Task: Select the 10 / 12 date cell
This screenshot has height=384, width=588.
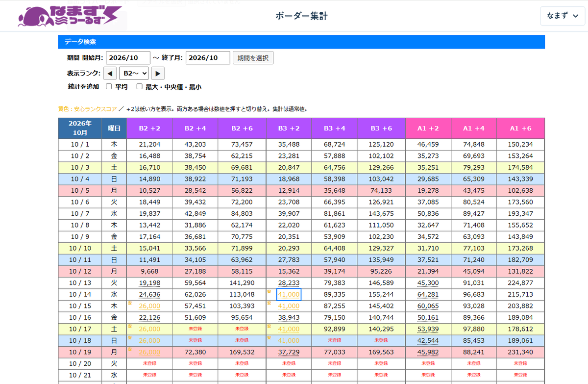Action: (x=80, y=271)
